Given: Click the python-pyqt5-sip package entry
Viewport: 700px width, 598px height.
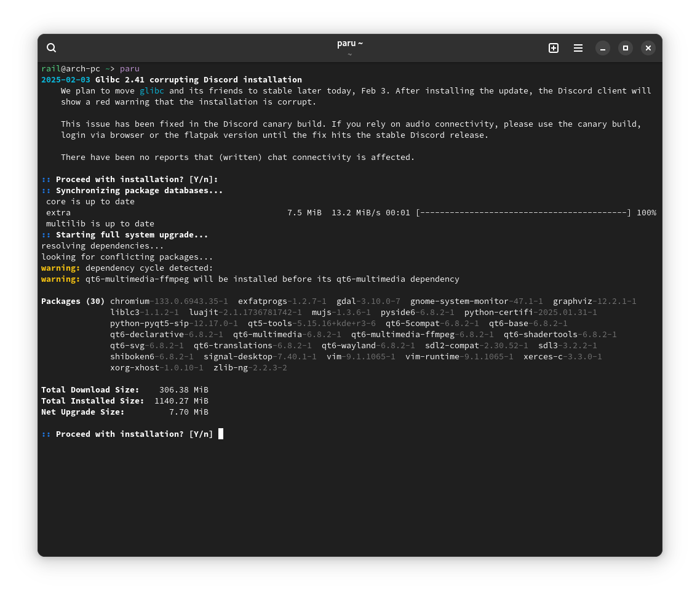Looking at the screenshot, I should pyautogui.click(x=173, y=324).
